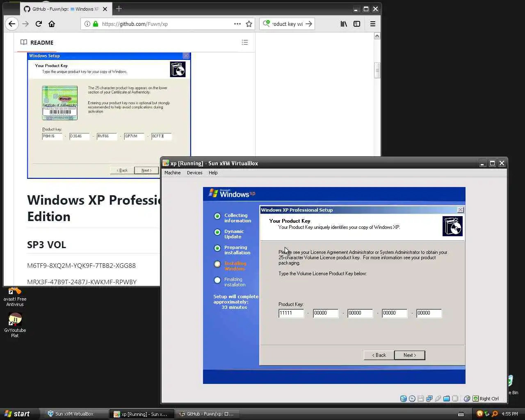Screen dimensions: 525x420
Task: Open the VirtualBox USB devices status icon
Action: [438, 399]
